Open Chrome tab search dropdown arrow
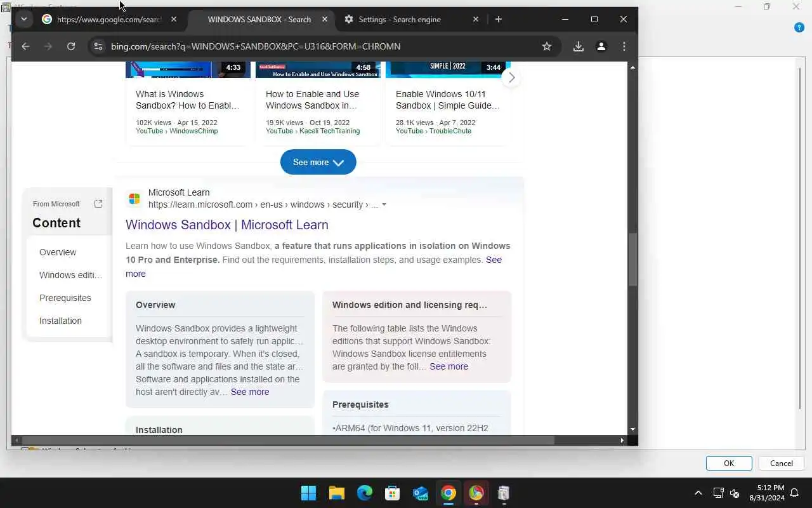Image resolution: width=812 pixels, height=508 pixels. click(x=23, y=19)
